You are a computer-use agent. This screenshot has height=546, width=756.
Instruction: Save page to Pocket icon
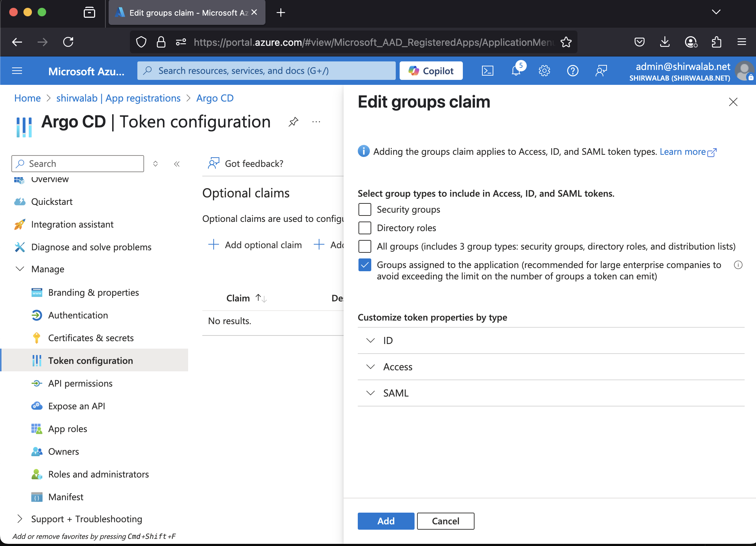(x=640, y=42)
